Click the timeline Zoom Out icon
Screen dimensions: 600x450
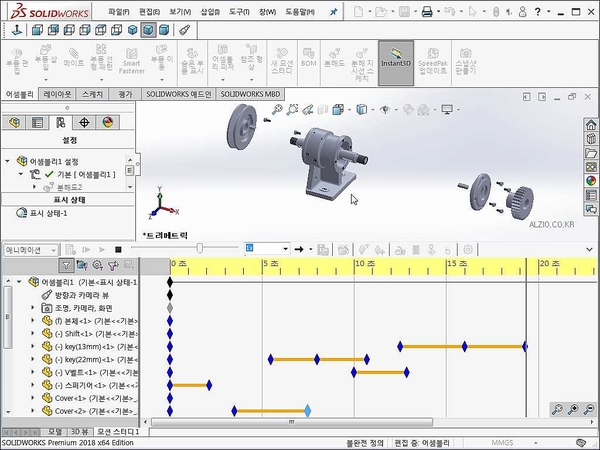click(x=589, y=409)
